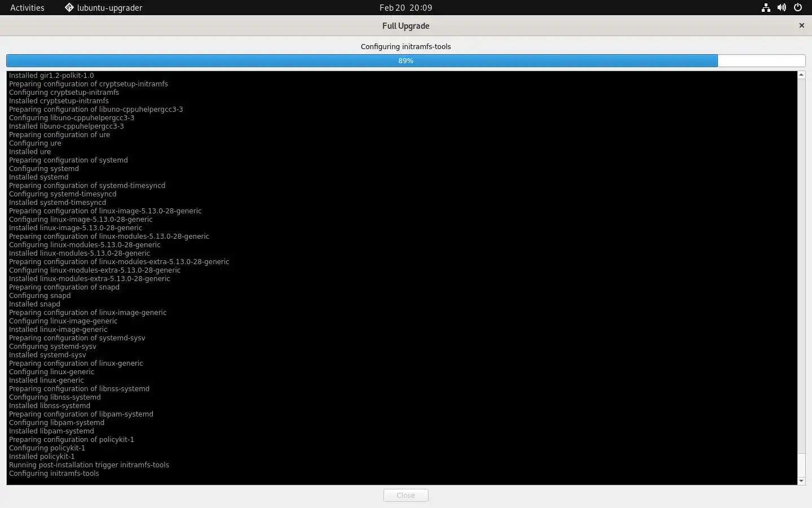Viewport: 812px width, 508px height.
Task: Select 'Preparing configuration of systemd-sysv' line
Action: click(77, 338)
